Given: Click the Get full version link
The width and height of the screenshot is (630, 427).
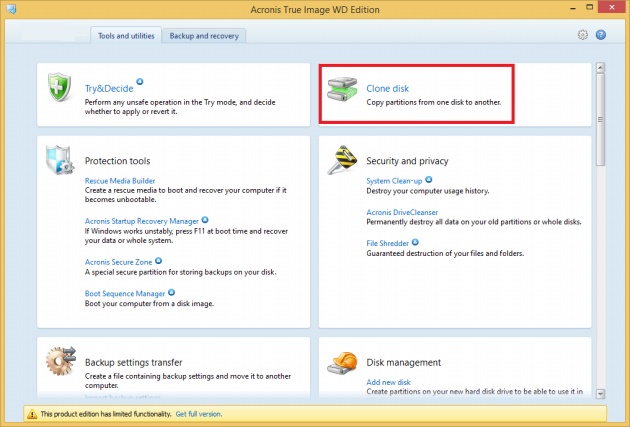Looking at the screenshot, I should coord(199,413).
